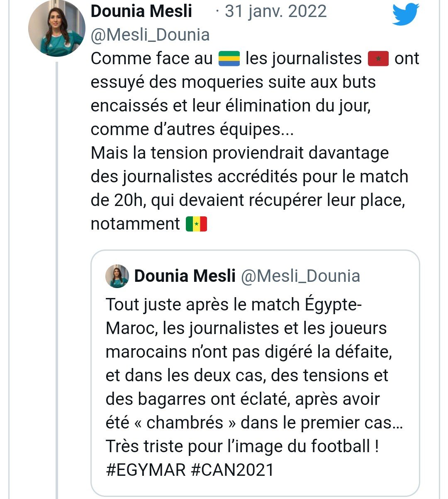Open the quoted tweet's small avatar
This screenshot has height=499, width=448.
(117, 276)
